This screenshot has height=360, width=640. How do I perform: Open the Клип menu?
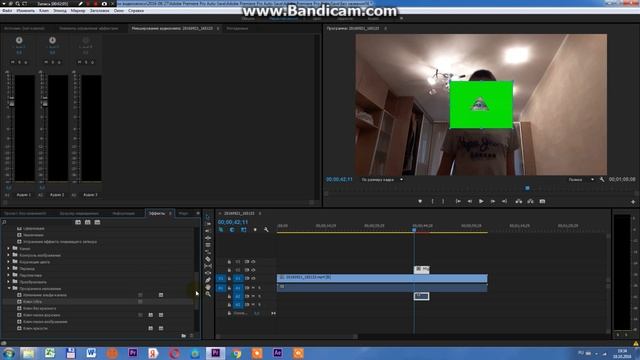[x=44, y=11]
